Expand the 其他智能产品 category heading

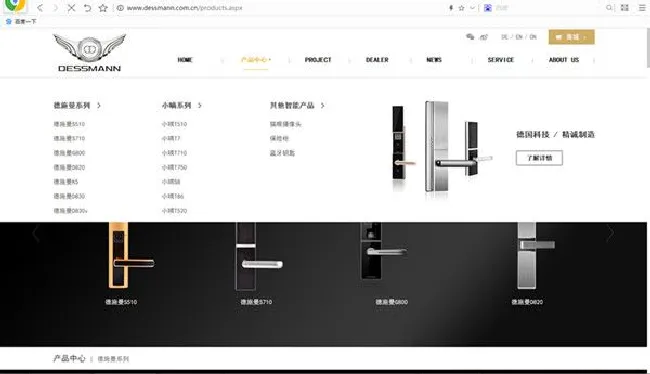click(297, 105)
